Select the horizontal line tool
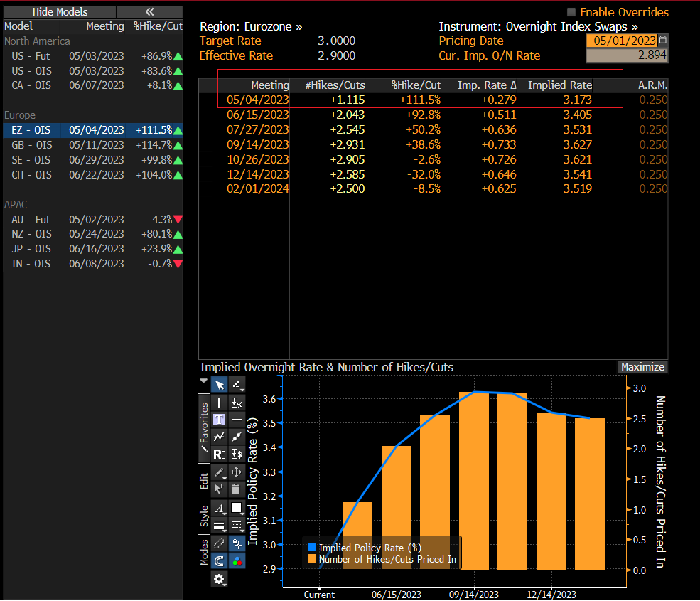This screenshot has height=601, width=700. (x=237, y=420)
